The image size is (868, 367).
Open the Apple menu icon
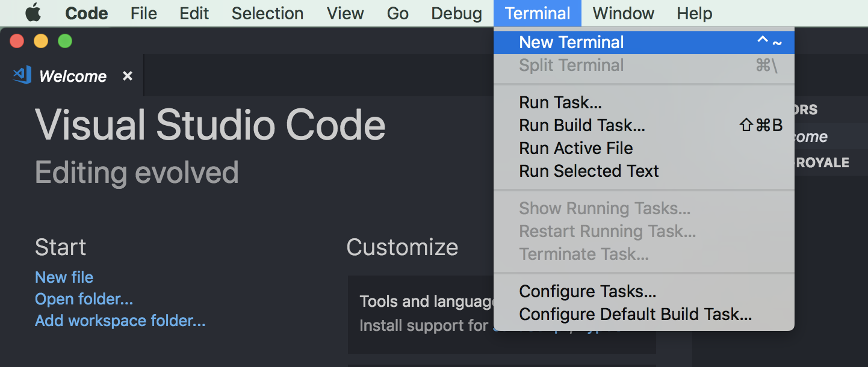click(33, 12)
